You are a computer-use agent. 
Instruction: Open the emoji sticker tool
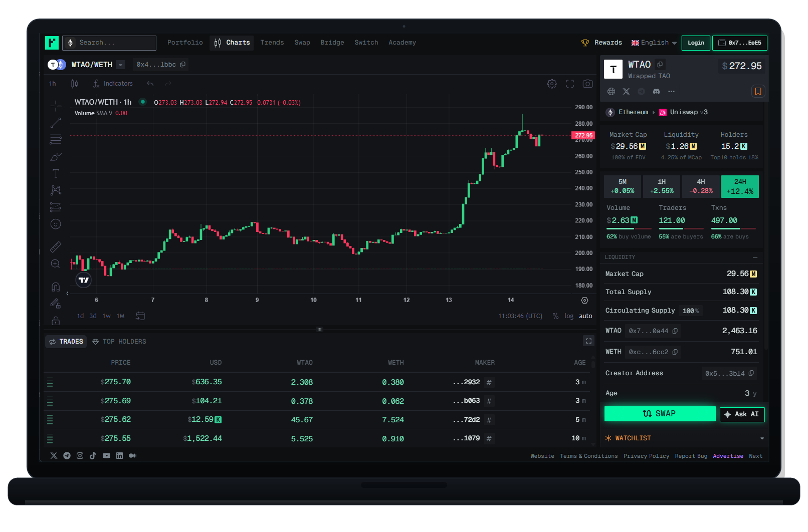(56, 224)
